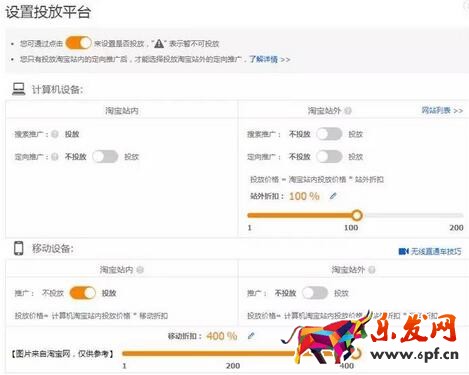Image resolution: width=469 pixels, height=375 pixels.
Task: Click the 移动设备 section label
Action: (53, 249)
